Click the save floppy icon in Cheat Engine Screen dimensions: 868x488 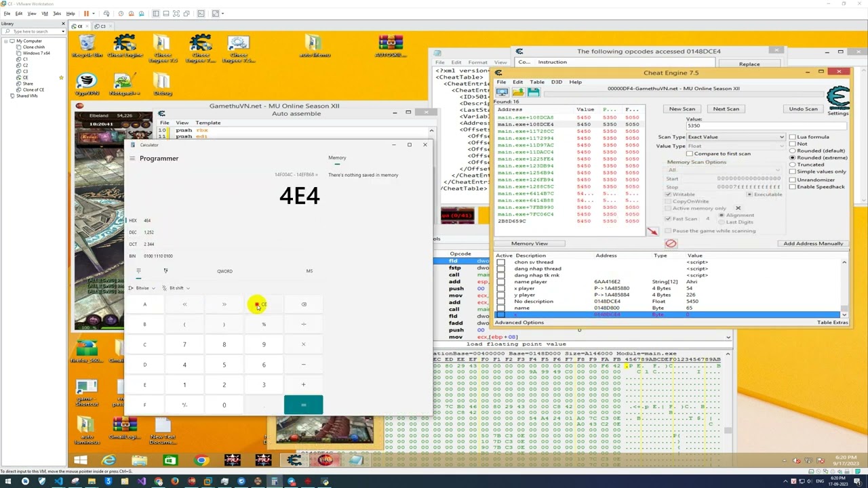pyautogui.click(x=533, y=92)
